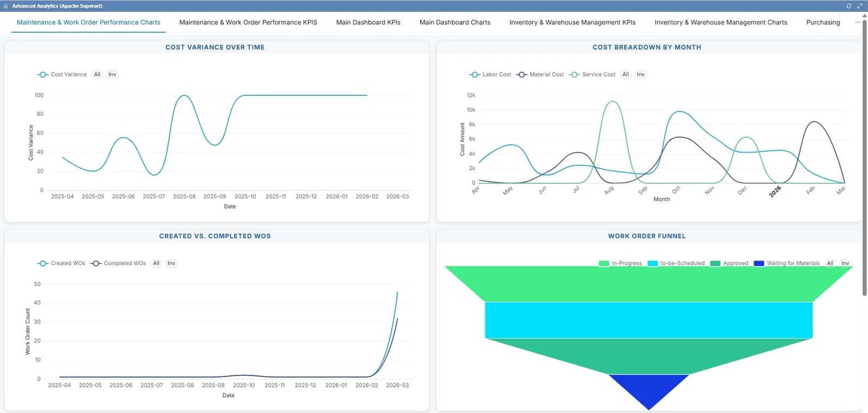Toggle Approved funnel legend item
Image resolution: width=868 pixels, height=413 pixels.
tap(729, 263)
